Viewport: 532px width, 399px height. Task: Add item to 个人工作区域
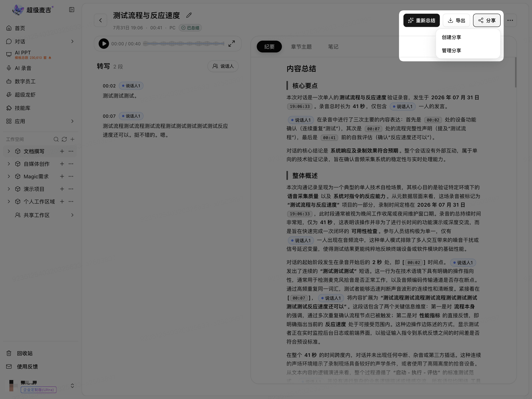[x=62, y=201]
